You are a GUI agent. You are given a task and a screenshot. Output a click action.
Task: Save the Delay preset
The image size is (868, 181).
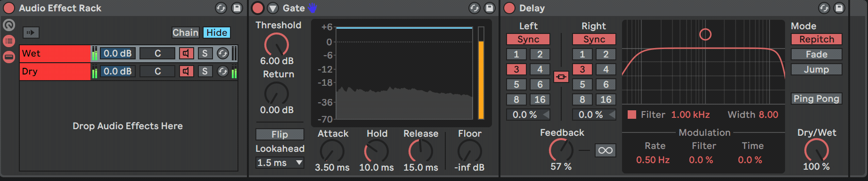[x=839, y=8]
